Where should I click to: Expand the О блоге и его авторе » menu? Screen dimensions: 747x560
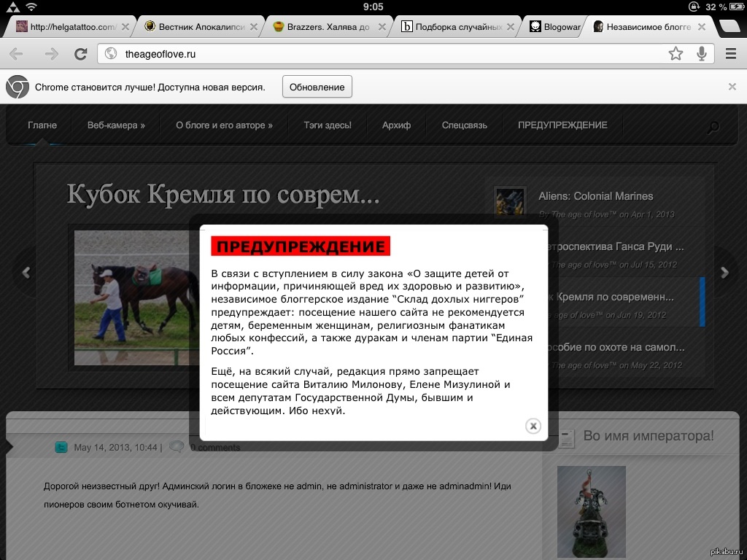pyautogui.click(x=224, y=125)
